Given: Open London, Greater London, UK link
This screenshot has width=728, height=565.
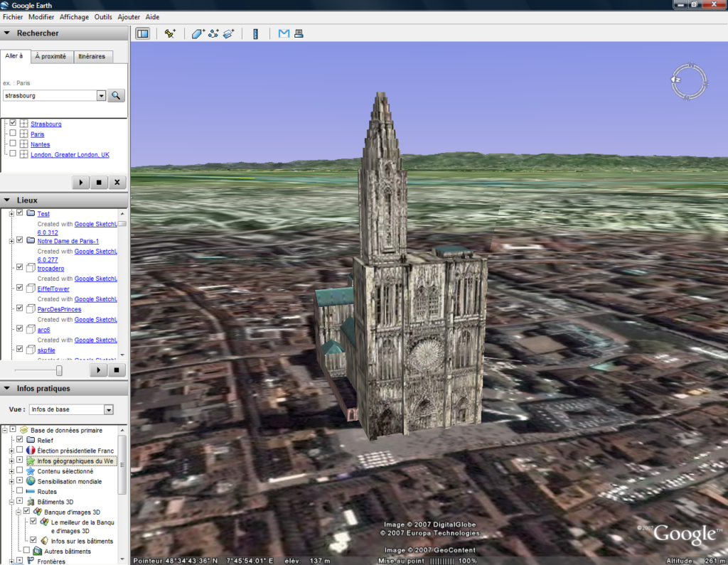Looking at the screenshot, I should click(x=70, y=155).
